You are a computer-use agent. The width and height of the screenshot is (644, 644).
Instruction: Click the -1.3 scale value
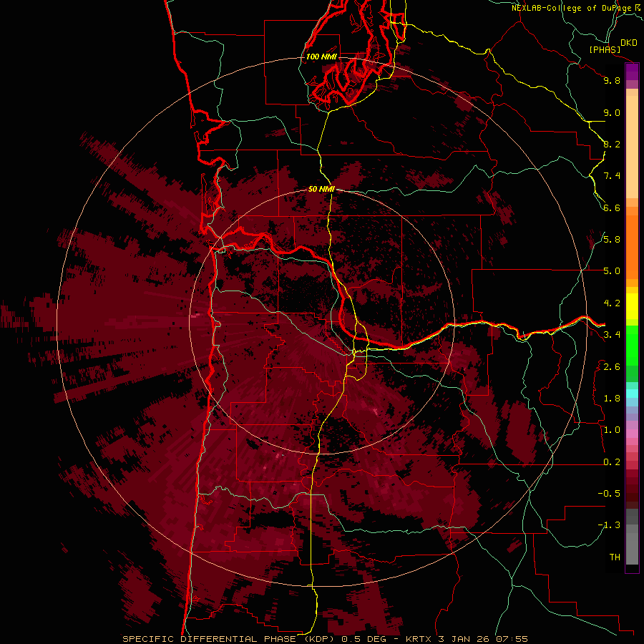[x=610, y=525]
